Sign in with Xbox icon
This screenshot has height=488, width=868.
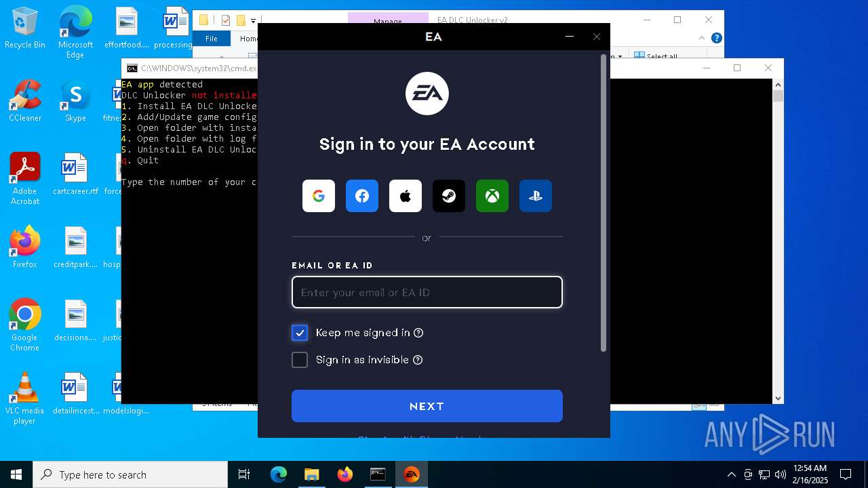click(492, 196)
